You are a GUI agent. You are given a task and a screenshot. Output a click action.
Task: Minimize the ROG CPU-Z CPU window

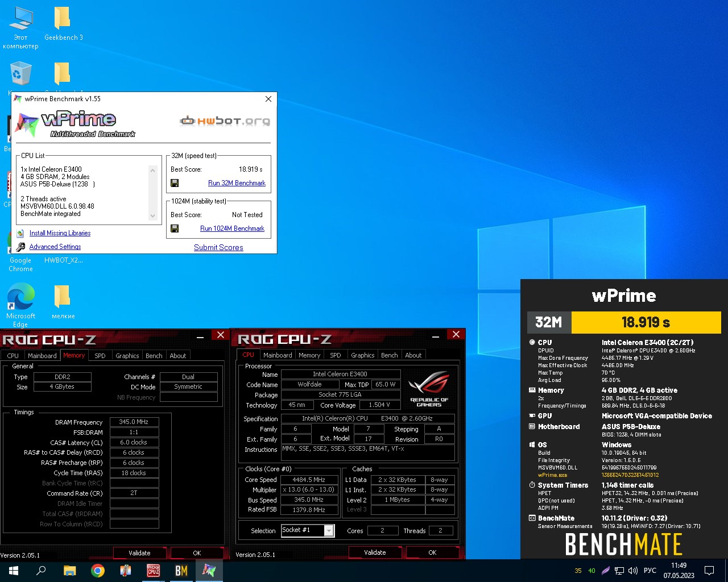(436, 336)
